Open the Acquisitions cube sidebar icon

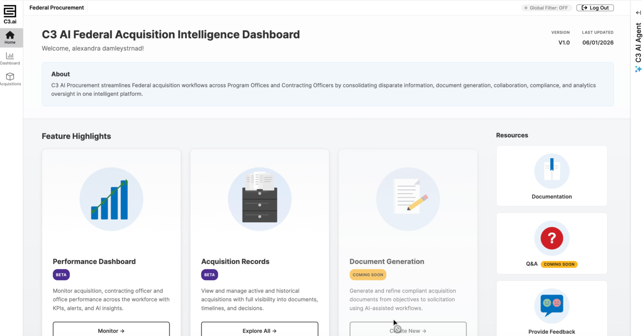[10, 77]
